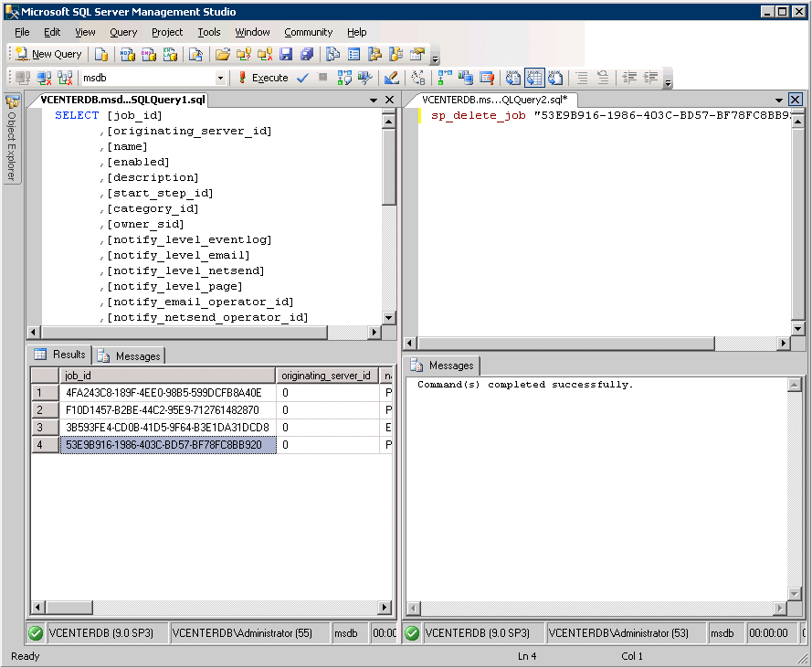Click the SQL Server Mobile Query icon
Viewport: 812px width, 668px height.
195,54
